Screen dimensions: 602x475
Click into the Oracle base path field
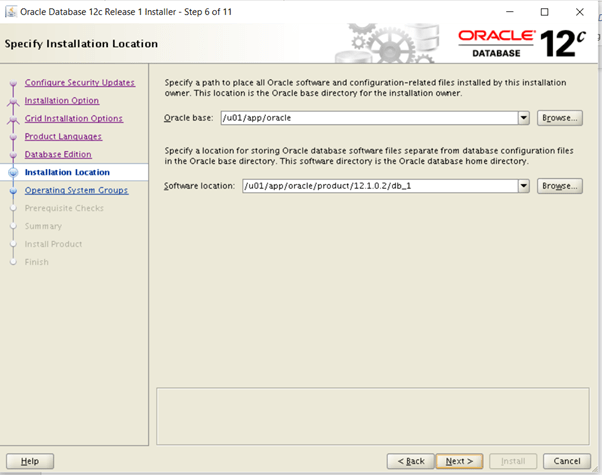click(380, 118)
